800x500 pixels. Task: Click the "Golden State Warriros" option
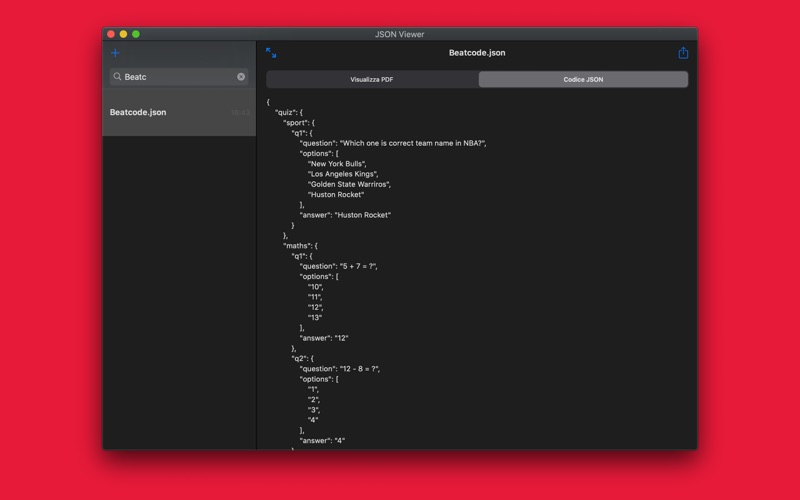click(349, 184)
